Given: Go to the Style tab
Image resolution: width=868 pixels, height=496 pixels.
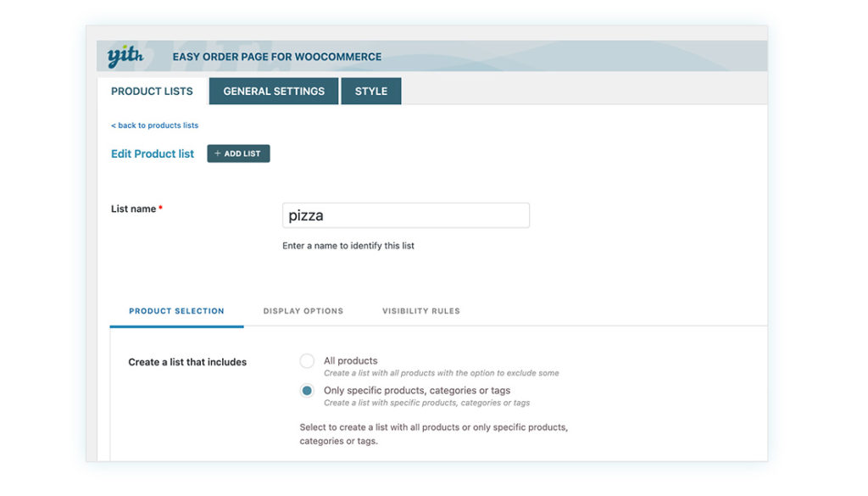Looking at the screenshot, I should 371,92.
